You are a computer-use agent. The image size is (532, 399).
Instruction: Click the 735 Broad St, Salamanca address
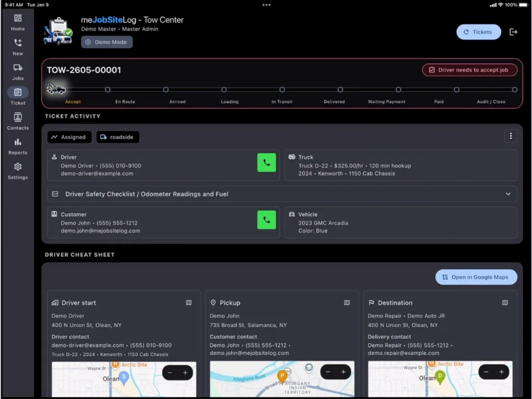[249, 325]
